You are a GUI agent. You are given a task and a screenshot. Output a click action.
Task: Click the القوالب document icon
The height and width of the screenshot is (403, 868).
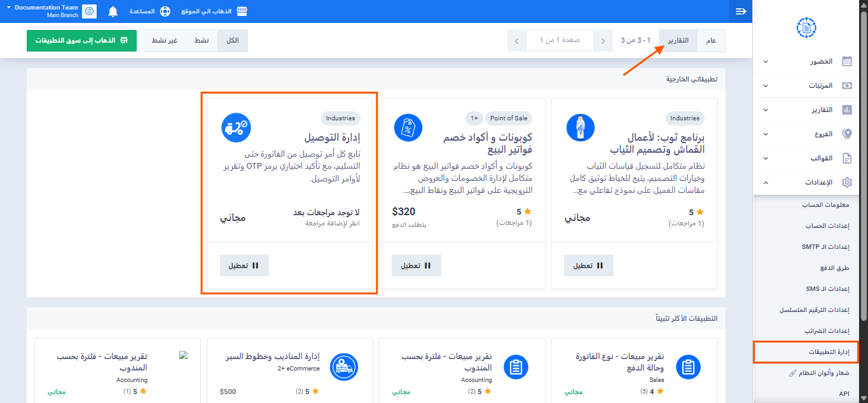click(847, 159)
